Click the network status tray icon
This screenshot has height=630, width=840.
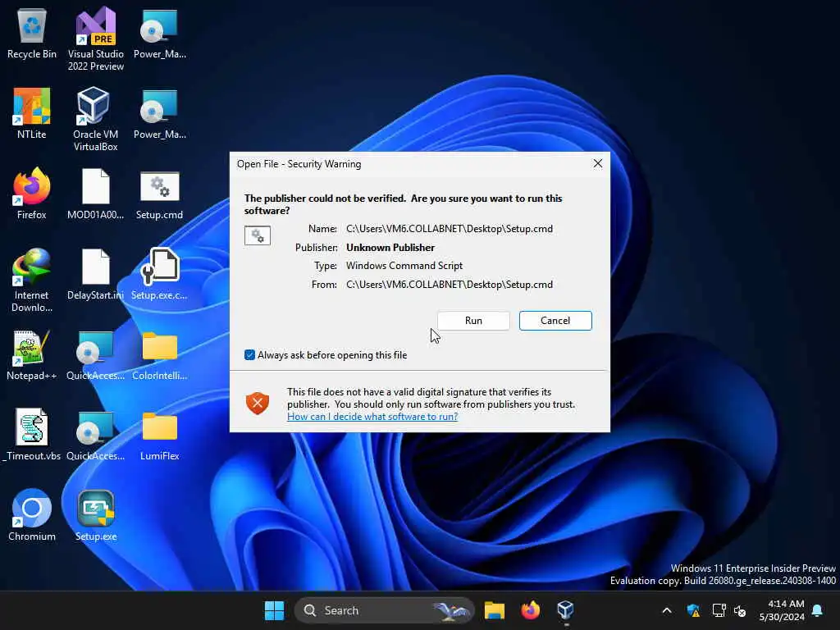point(719,610)
